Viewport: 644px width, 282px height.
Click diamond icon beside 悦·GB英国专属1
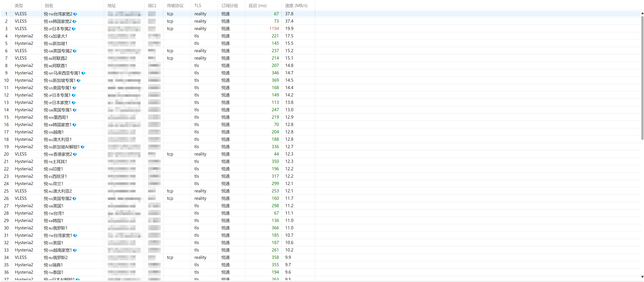pyautogui.click(x=74, y=110)
